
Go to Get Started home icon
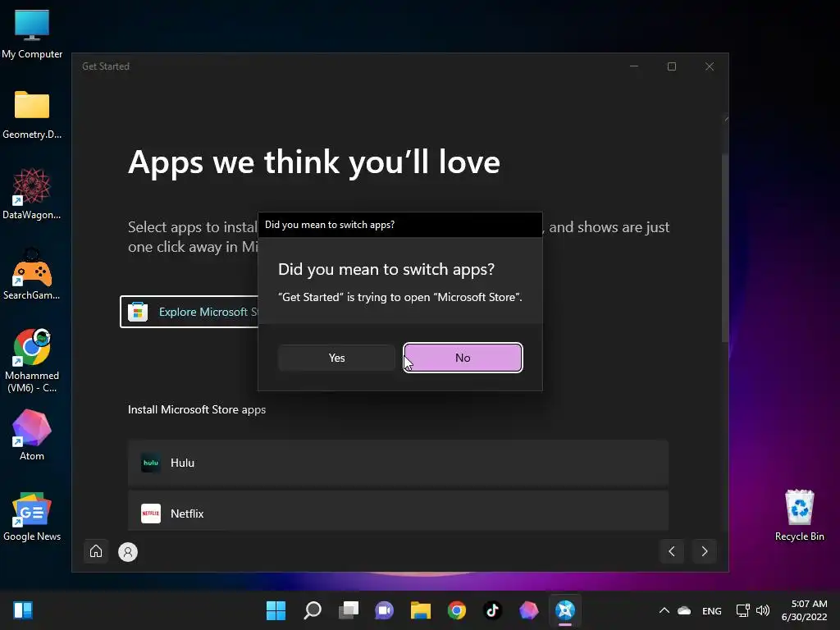[x=96, y=551]
